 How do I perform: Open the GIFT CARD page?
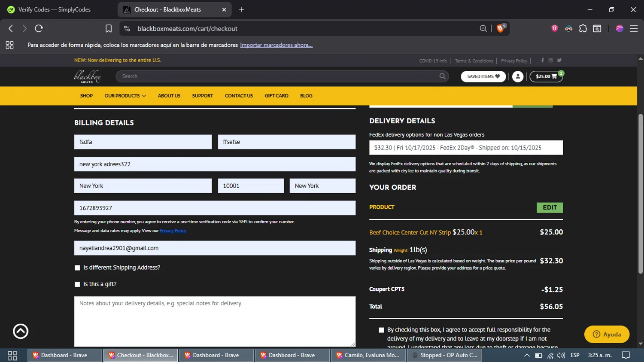[276, 96]
